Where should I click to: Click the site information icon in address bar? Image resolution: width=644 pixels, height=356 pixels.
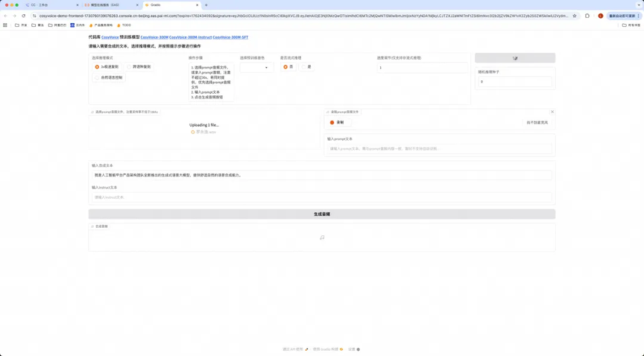[x=34, y=16]
